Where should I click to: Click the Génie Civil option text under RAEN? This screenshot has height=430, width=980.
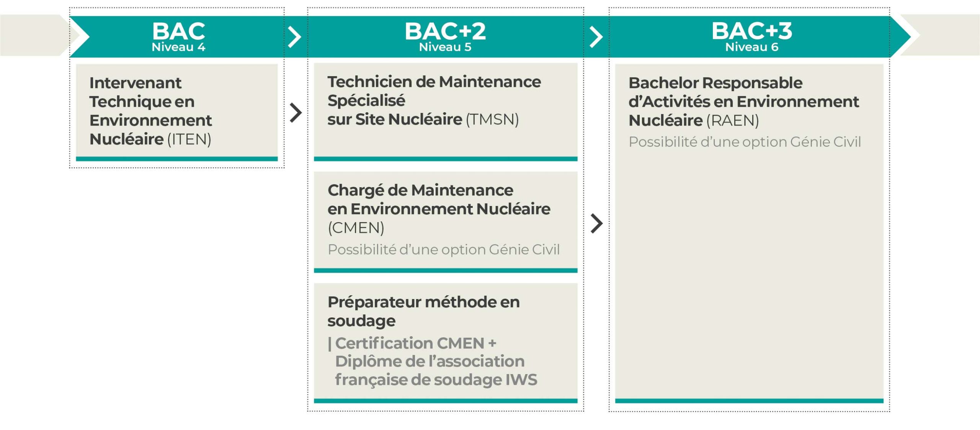tap(745, 142)
